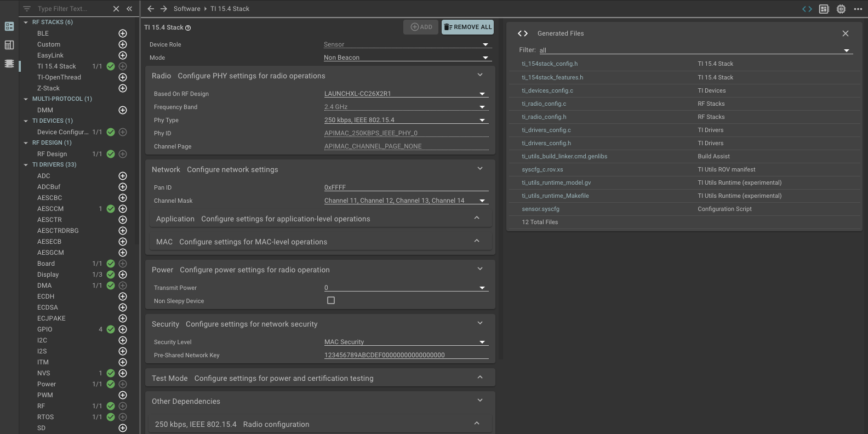Navigate back with the left arrow
The width and height of the screenshot is (868, 434).
[x=151, y=9]
